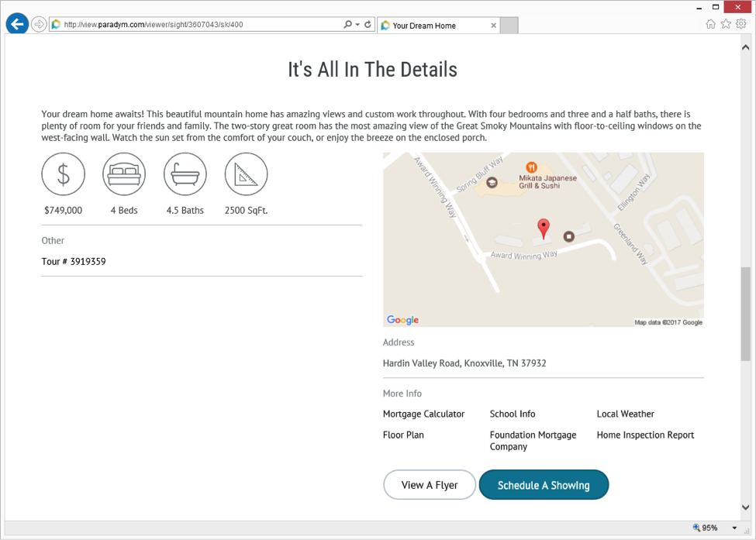
Task: Open a new blank browser tab
Action: pos(509,26)
